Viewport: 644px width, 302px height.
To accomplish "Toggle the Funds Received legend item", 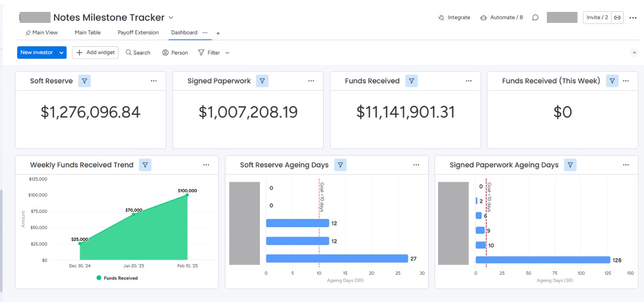I will pyautogui.click(x=117, y=278).
